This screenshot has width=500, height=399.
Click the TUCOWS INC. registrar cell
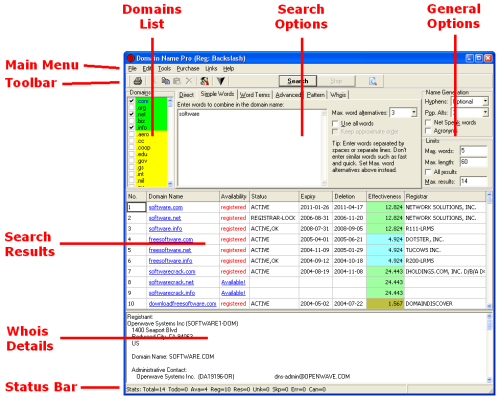coord(445,250)
